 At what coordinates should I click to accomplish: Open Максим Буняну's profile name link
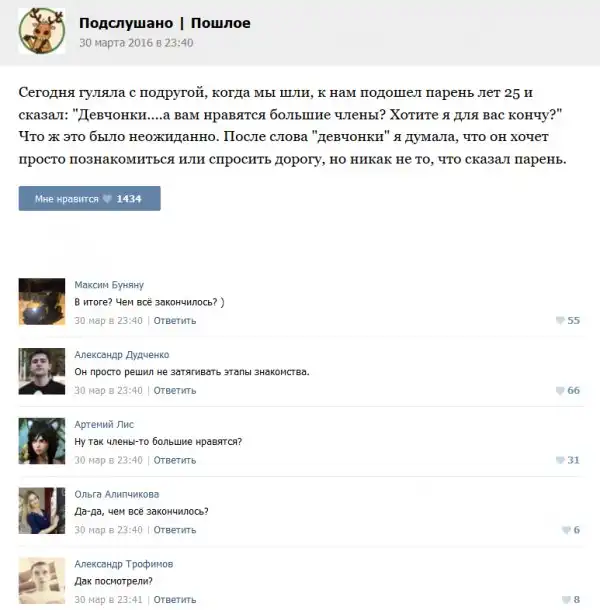pyautogui.click(x=109, y=285)
